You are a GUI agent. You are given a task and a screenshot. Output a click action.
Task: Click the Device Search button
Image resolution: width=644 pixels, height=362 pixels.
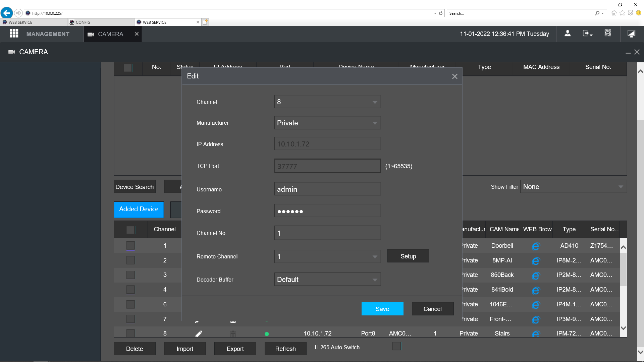click(135, 187)
